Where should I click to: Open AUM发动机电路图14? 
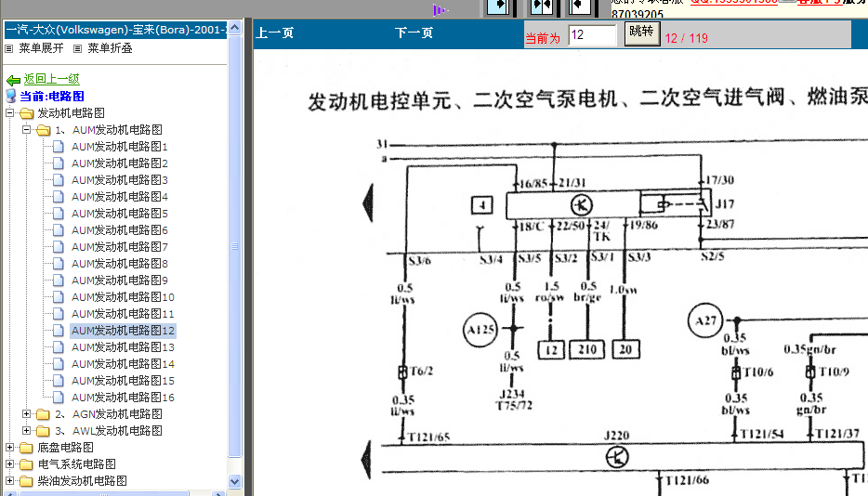123,364
